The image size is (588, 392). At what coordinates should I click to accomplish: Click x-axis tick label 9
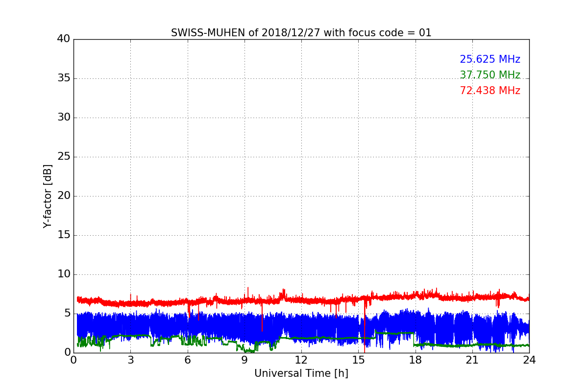click(245, 360)
